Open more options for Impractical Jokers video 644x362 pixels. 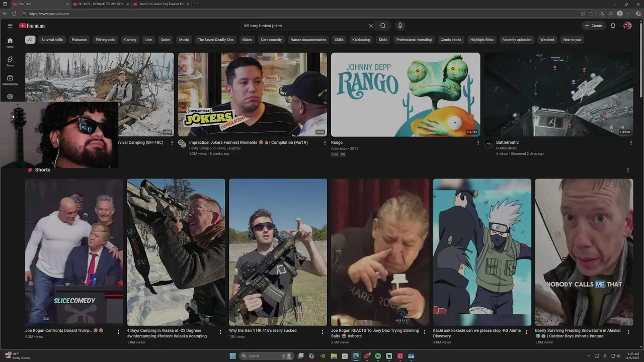[x=325, y=143]
